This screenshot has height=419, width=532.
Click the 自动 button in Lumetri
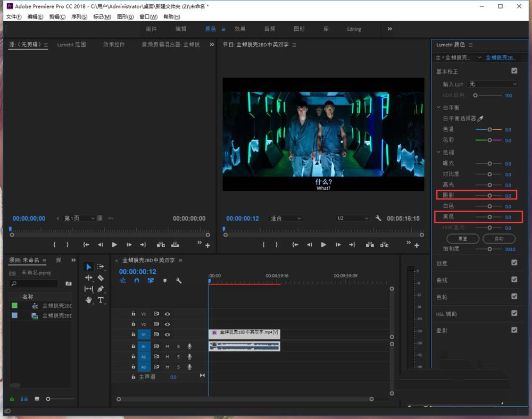click(499, 239)
